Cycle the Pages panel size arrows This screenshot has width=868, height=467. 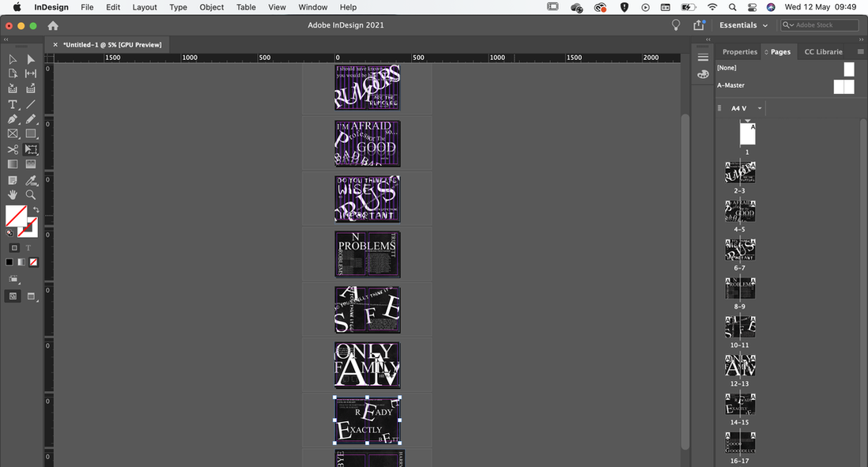point(766,52)
